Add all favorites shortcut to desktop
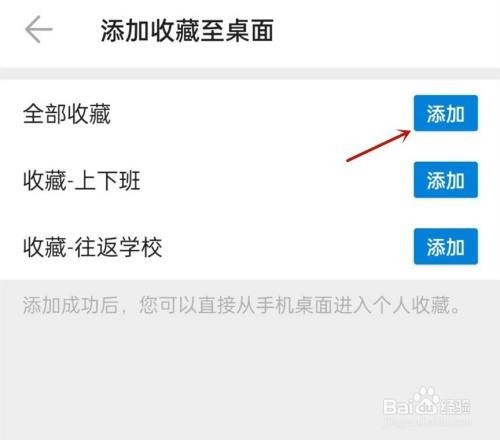Viewport: 500px width, 440px height. [x=446, y=113]
